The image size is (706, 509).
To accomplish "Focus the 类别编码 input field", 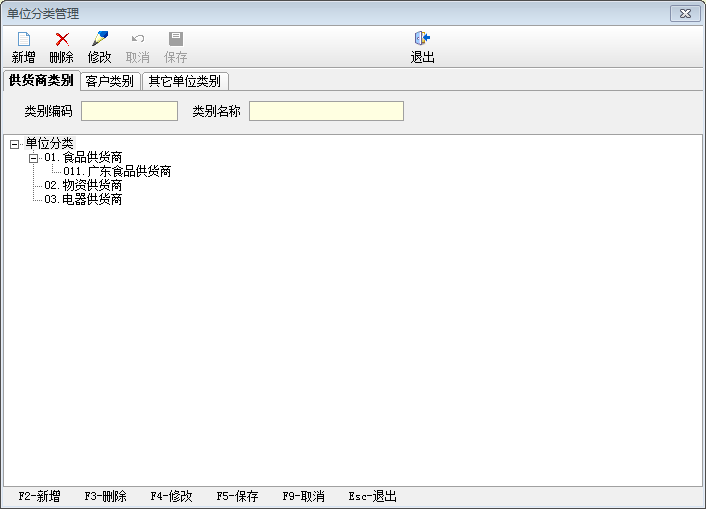I will 129,111.
